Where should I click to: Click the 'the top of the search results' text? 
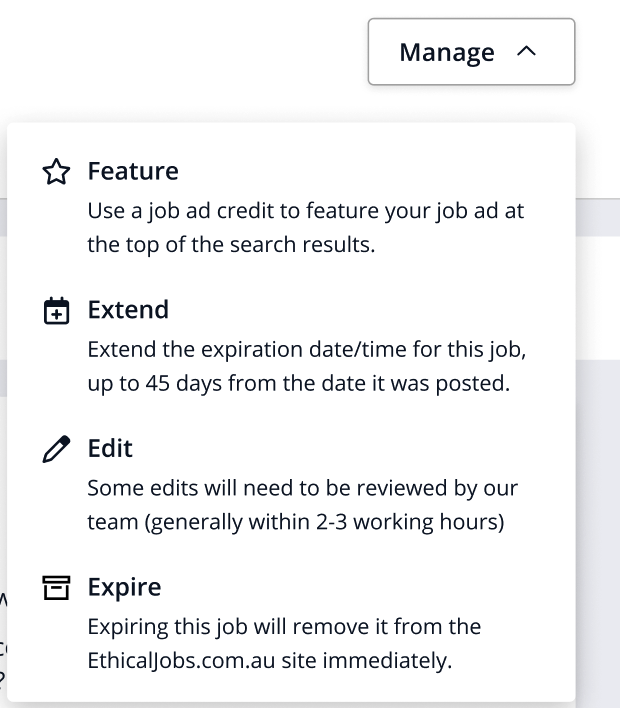231,244
